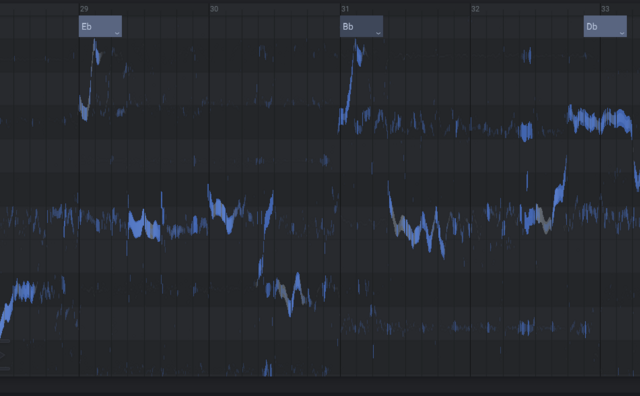Click bar number 32 in ruler
The image size is (640, 396).
pyautogui.click(x=475, y=9)
